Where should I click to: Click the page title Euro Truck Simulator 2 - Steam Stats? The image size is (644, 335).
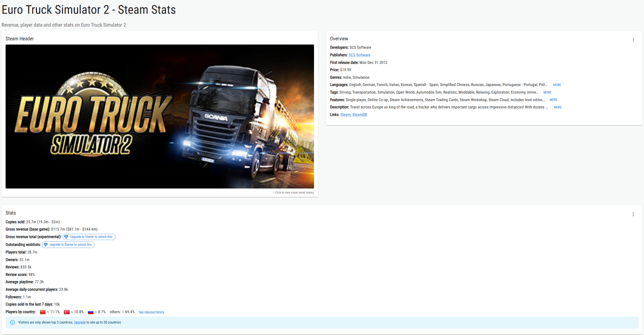89,10
